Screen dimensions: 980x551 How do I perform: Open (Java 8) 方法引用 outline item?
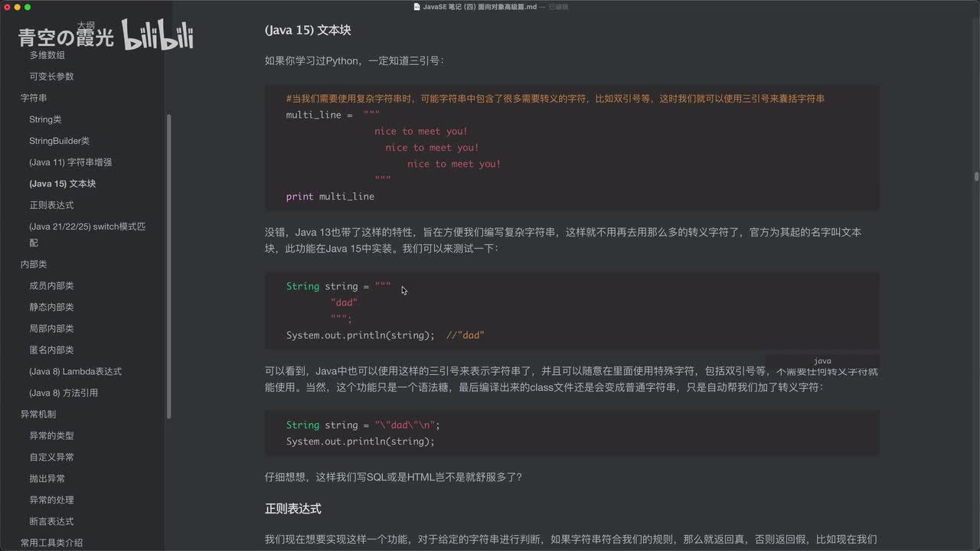pos(64,393)
